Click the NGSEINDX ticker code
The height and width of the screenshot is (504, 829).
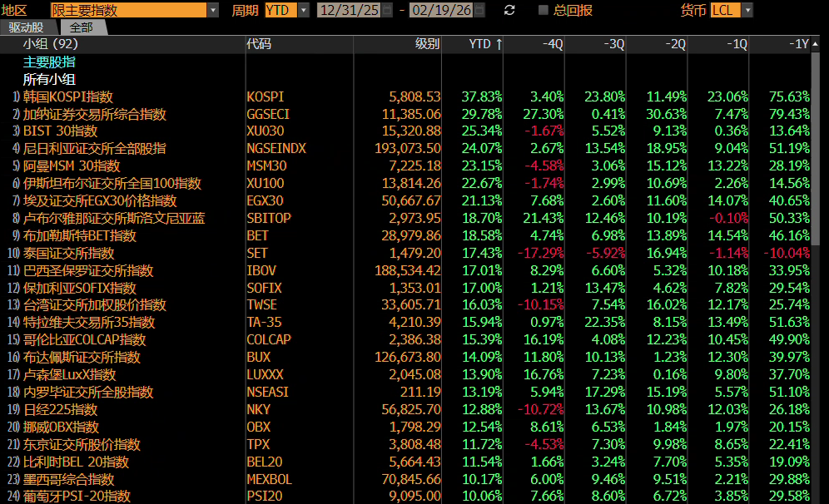coord(276,149)
